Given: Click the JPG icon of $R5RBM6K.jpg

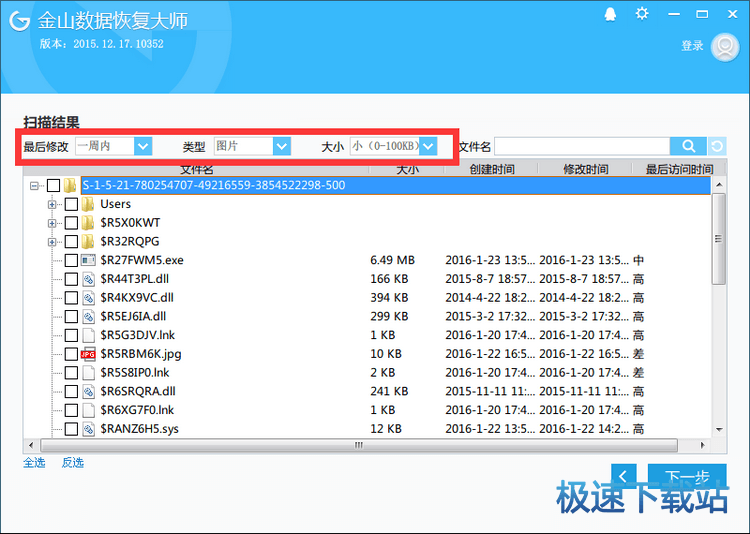Looking at the screenshot, I should point(88,354).
